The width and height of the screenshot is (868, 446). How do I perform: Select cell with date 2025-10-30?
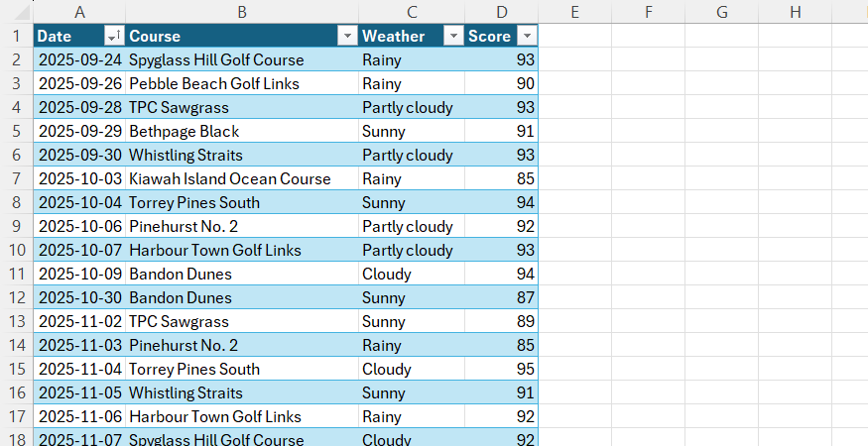[79, 297]
